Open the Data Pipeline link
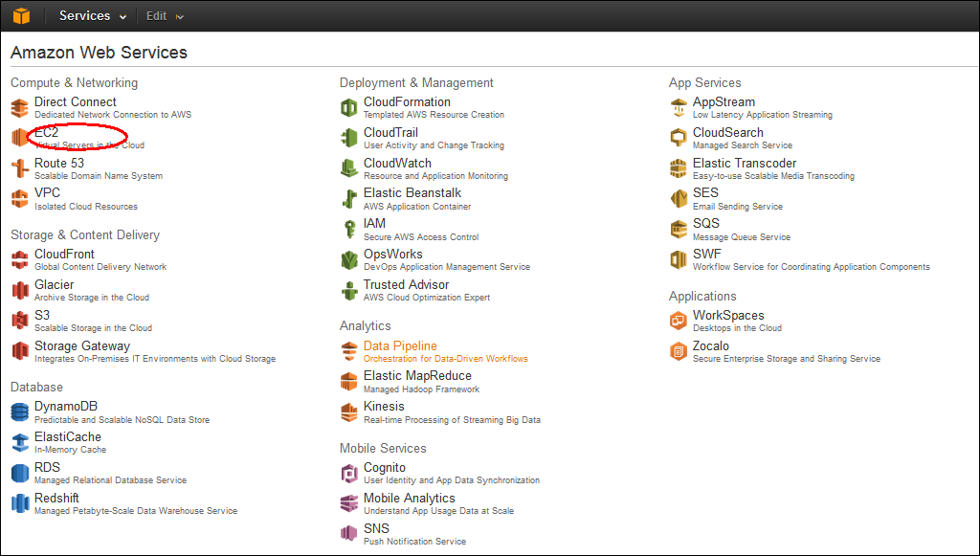The image size is (980, 556). tap(400, 345)
